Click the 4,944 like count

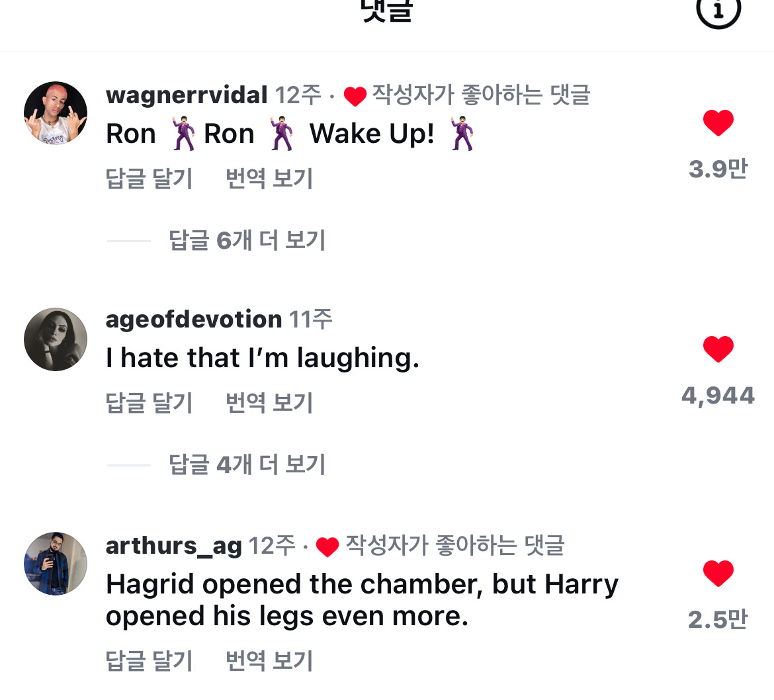(718, 396)
